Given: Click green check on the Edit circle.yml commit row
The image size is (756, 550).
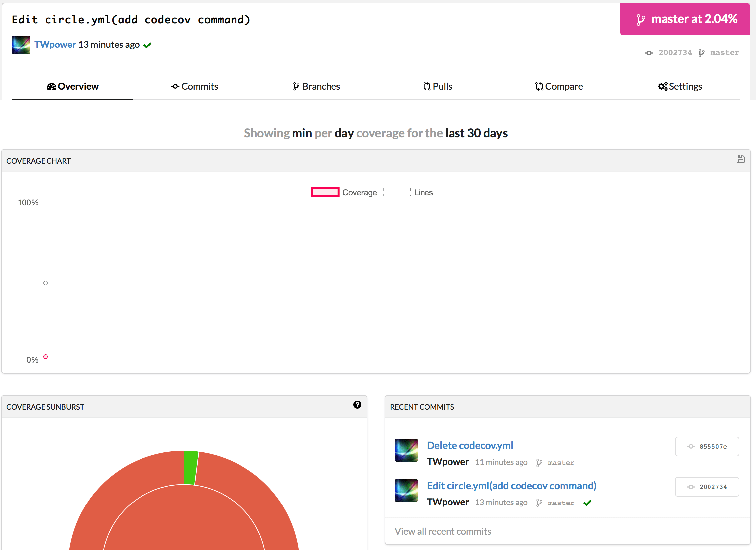Looking at the screenshot, I should 587,503.
